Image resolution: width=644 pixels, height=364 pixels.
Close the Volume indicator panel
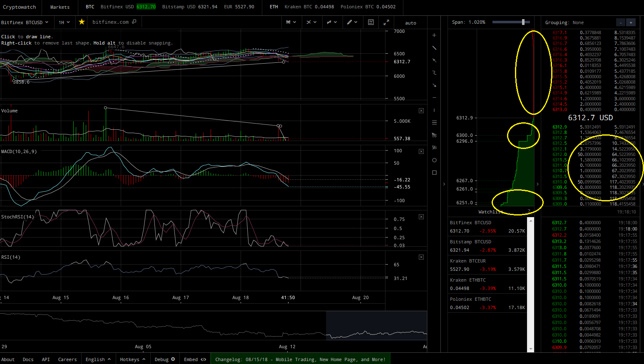click(x=421, y=111)
